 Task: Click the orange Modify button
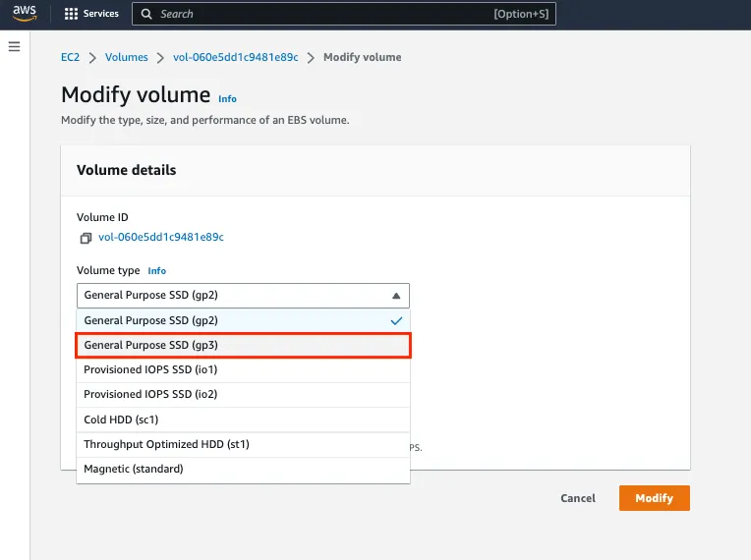655,498
